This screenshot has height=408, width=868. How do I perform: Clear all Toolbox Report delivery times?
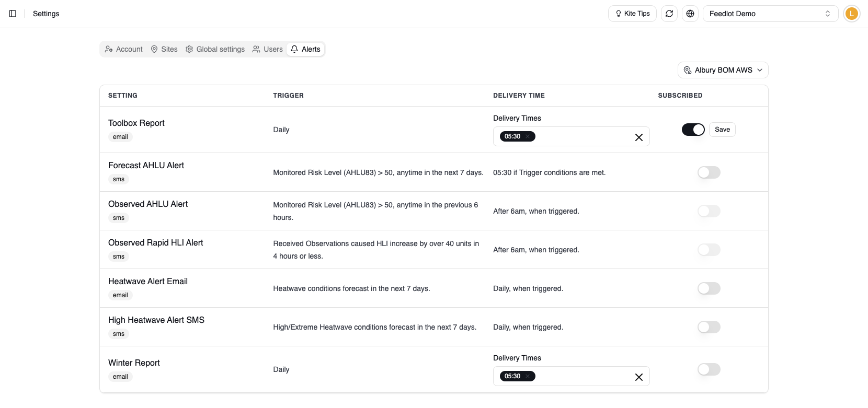[x=639, y=137]
